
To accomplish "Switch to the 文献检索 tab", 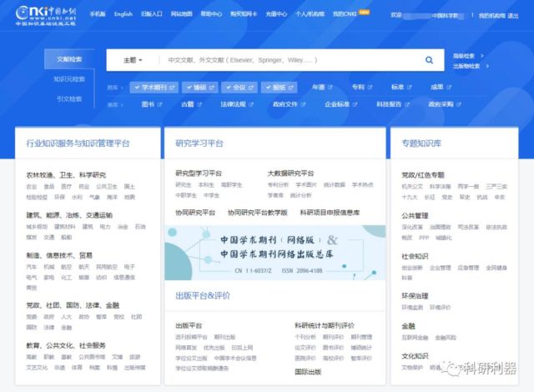I will click(x=69, y=59).
